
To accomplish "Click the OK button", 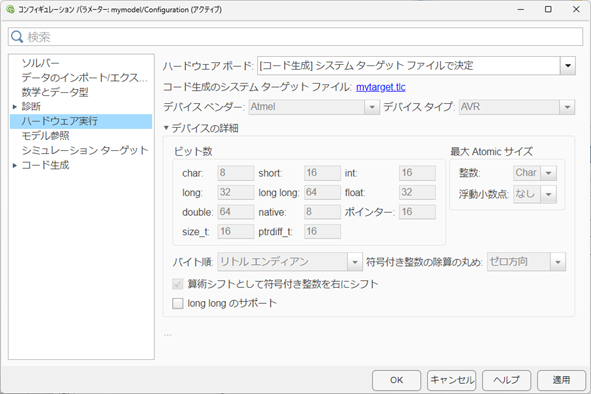I will tap(396, 380).
